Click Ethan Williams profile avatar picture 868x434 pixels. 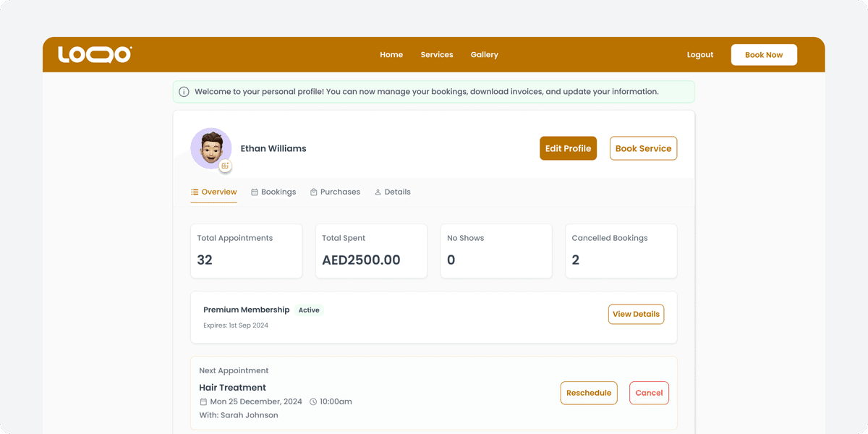point(210,148)
